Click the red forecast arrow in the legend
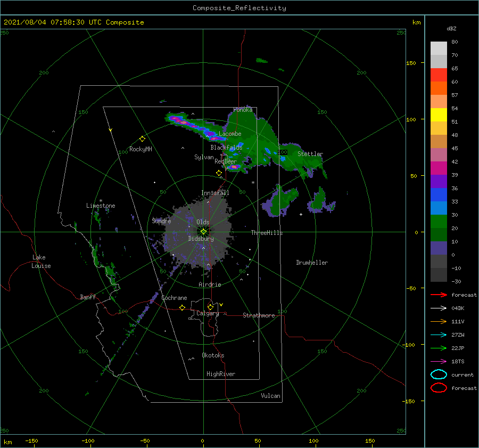479x448 pixels. tap(439, 295)
